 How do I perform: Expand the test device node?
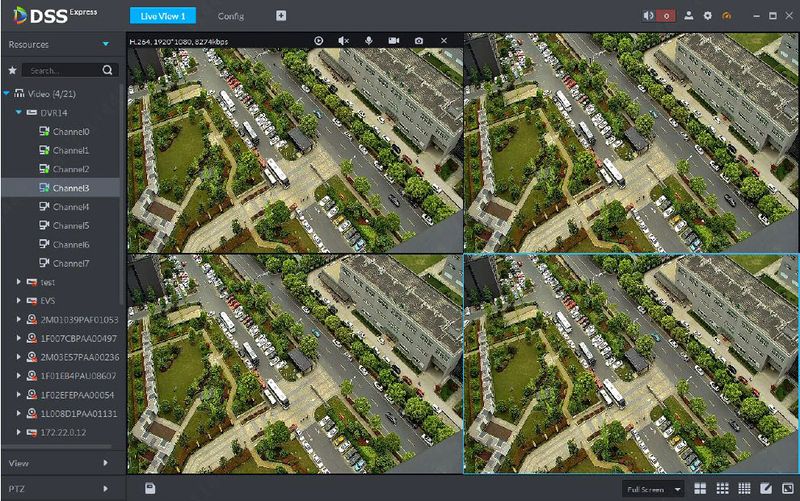(19, 282)
